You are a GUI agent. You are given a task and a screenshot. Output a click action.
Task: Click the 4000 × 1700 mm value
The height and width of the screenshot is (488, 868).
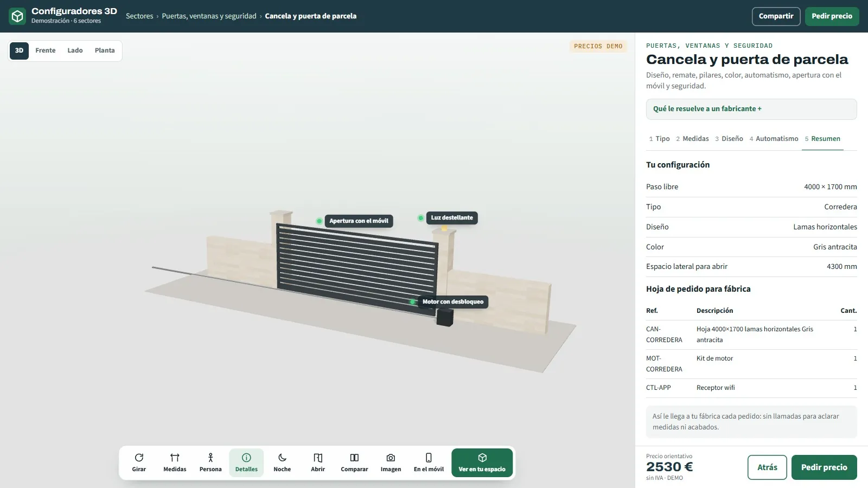pos(830,187)
